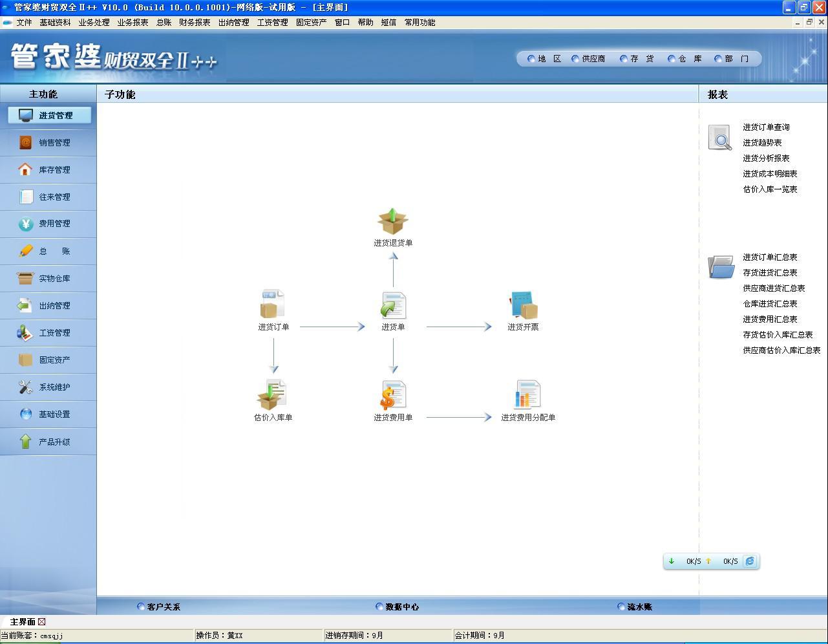Open the 基础资料 menu
Screen dimensions: 828x644
[55, 23]
